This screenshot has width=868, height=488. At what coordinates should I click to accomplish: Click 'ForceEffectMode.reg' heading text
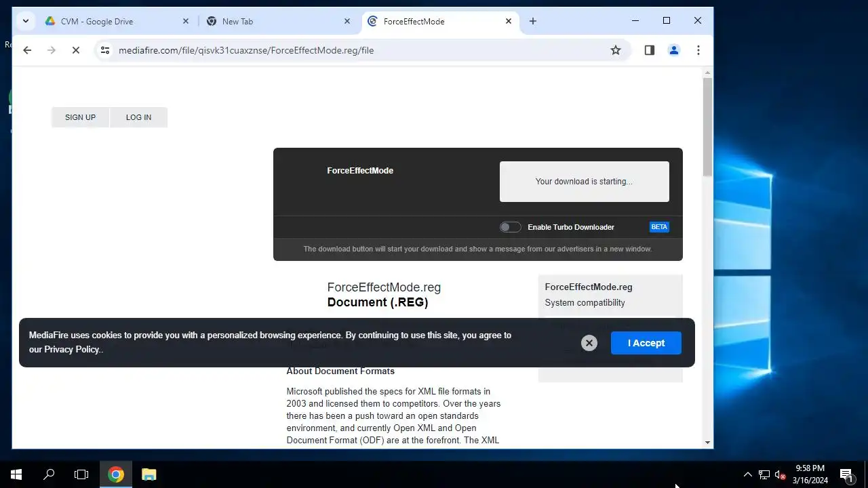tap(384, 287)
